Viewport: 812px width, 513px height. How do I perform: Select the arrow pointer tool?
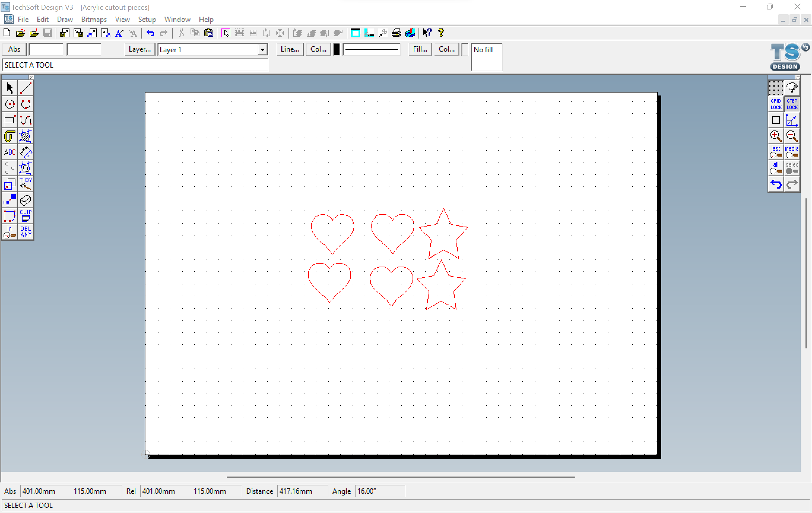(9, 88)
